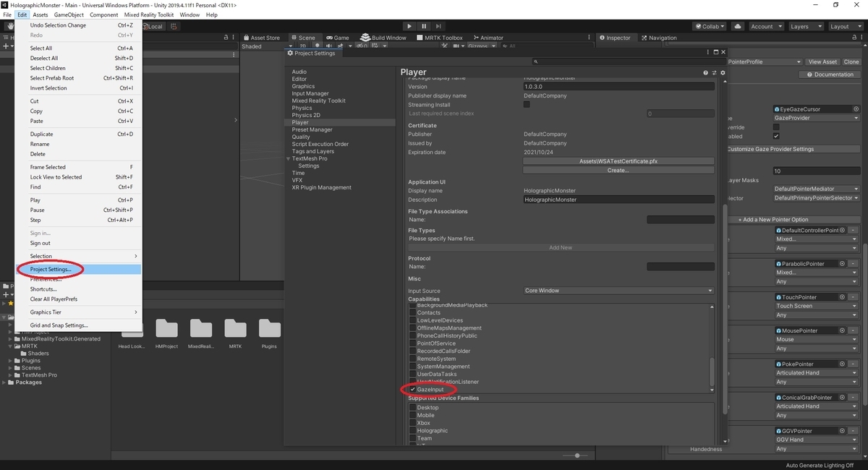Open Player settings preset icon
This screenshot has width=868, height=470.
[714, 73]
